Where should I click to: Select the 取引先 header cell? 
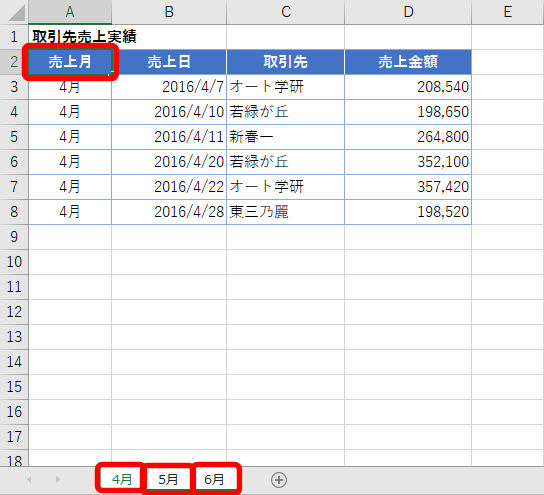pos(286,62)
